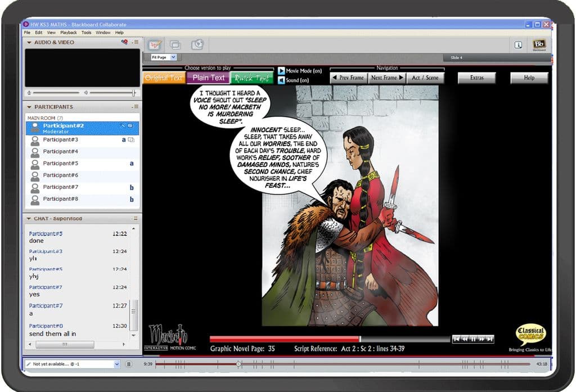Click Participant#2 moderator avatar icon
Viewport: 576px width, 392px height.
pos(35,128)
